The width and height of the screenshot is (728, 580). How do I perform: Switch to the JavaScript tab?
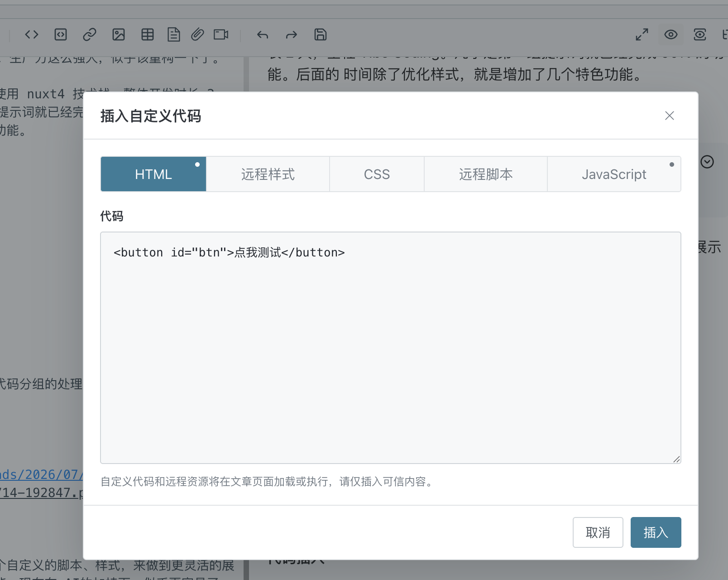614,174
